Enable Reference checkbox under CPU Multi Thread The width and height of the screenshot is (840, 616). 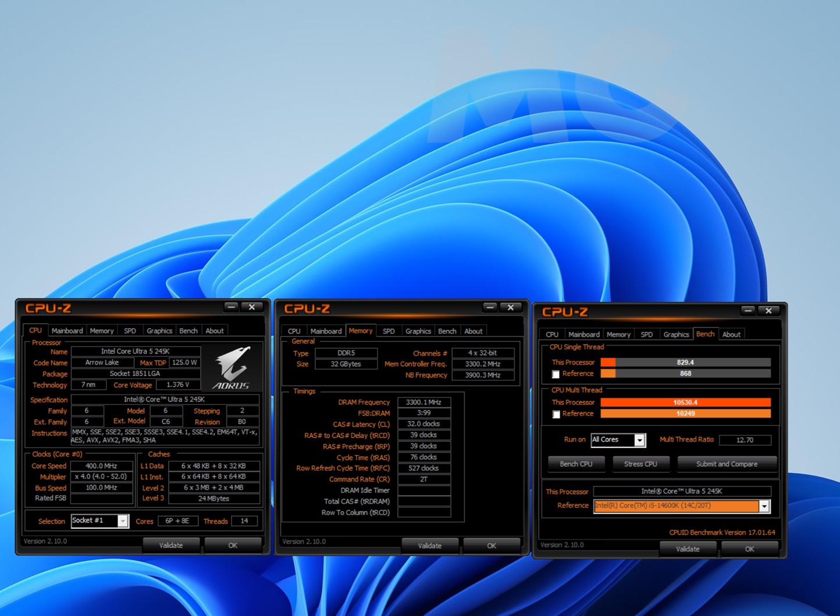coord(556,414)
